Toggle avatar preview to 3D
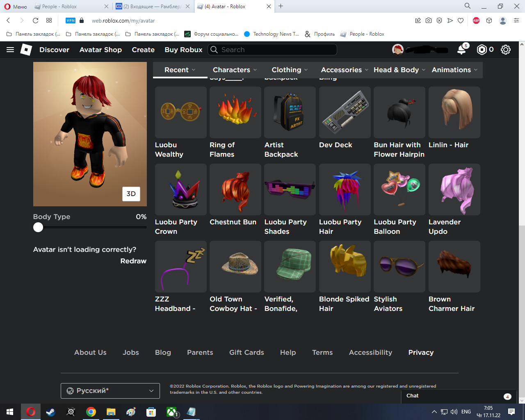This screenshot has width=525, height=420. (131, 194)
